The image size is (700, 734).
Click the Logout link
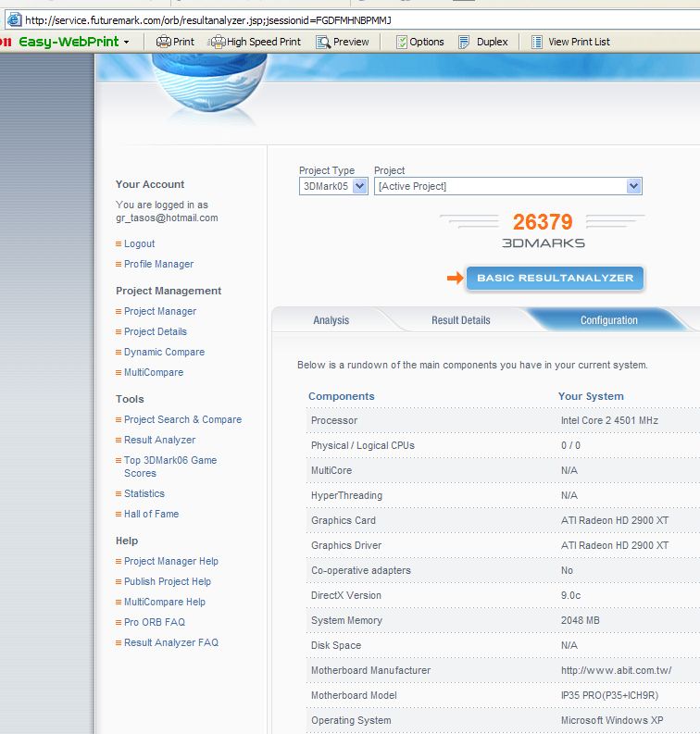point(139,243)
